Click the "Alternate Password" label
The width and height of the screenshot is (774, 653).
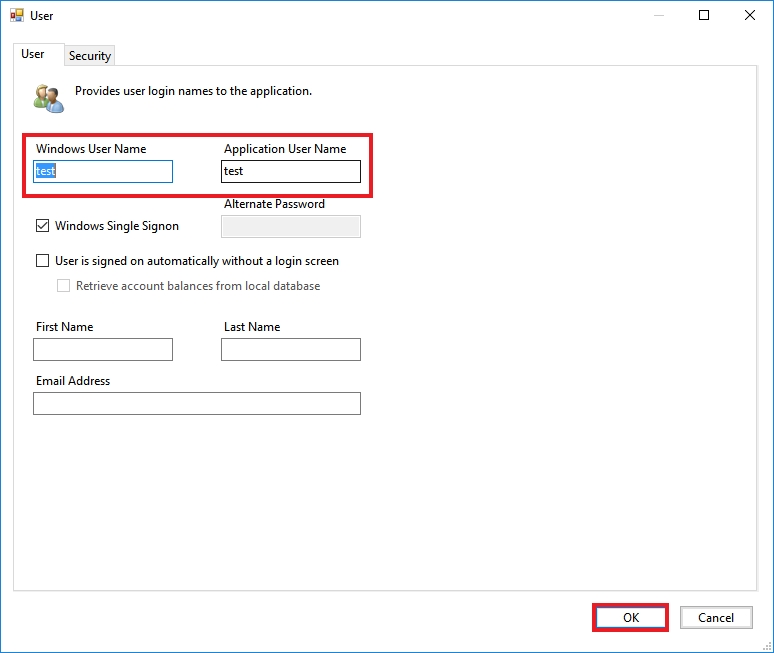(x=274, y=204)
